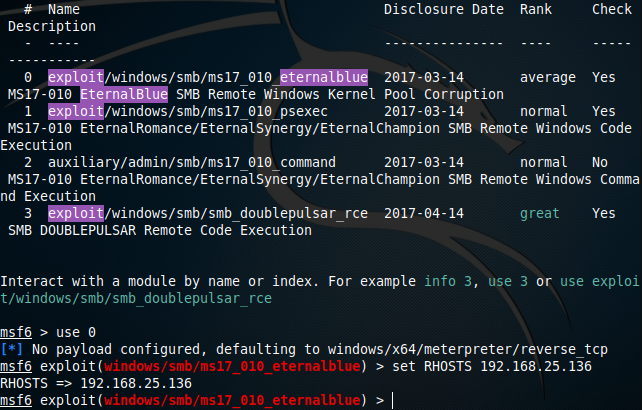Click the row 1 'normal' rank for psexec

(544, 111)
